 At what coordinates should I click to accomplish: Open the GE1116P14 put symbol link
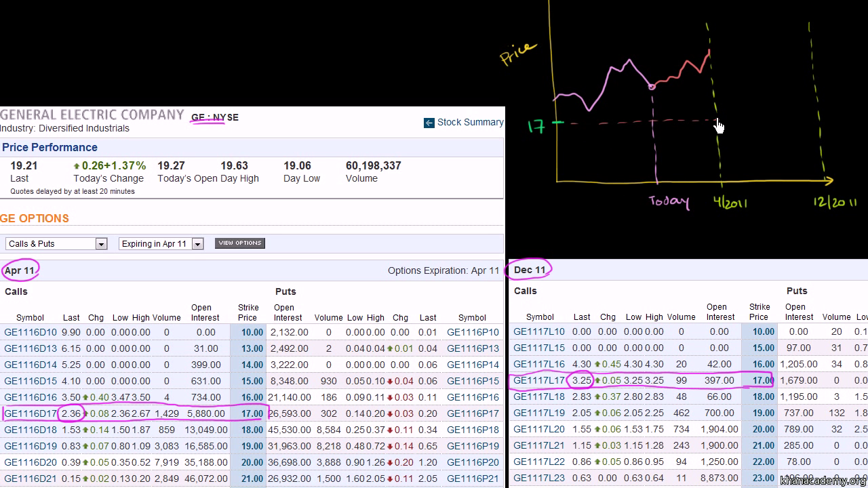point(473,365)
